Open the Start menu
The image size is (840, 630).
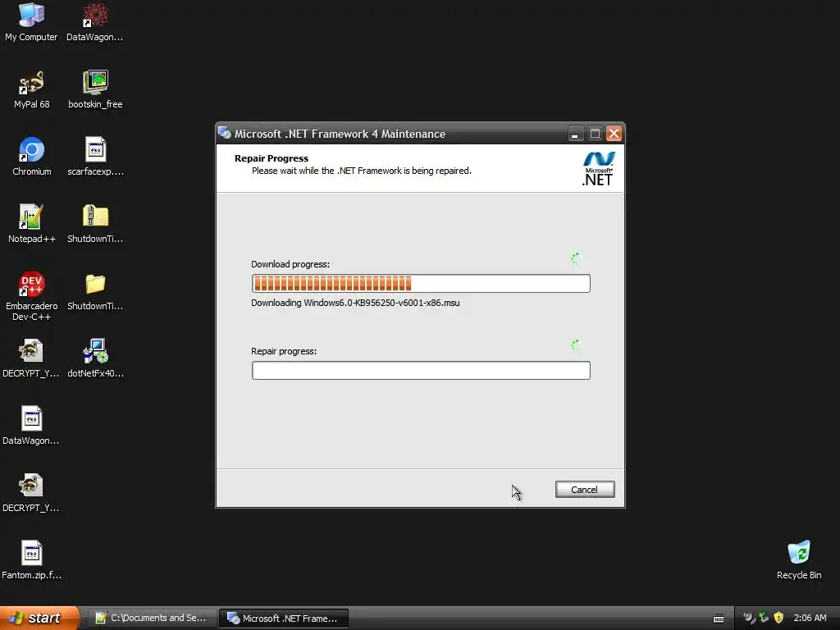39,618
